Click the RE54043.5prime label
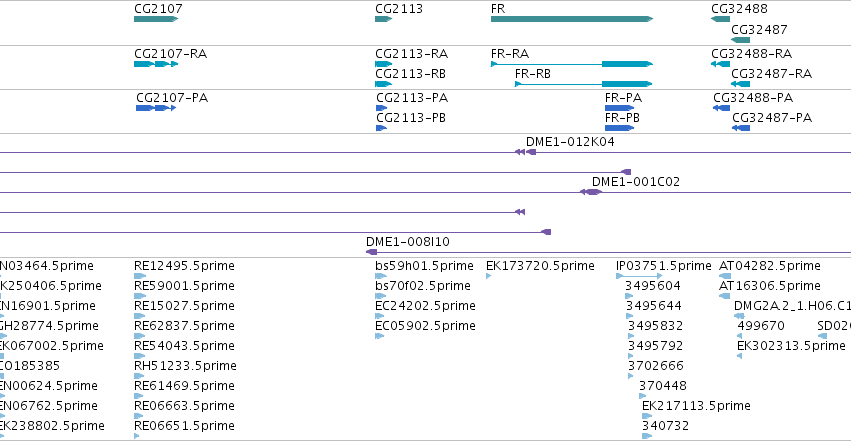 [185, 346]
